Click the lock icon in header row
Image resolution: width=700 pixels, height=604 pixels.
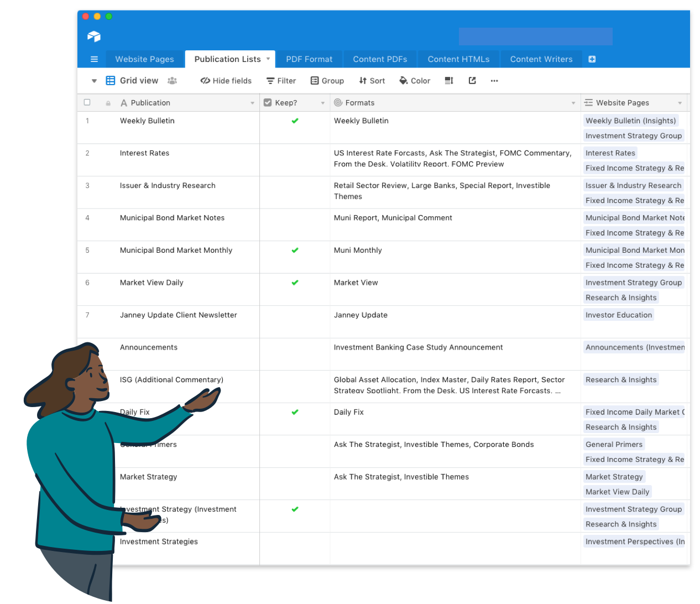[108, 103]
